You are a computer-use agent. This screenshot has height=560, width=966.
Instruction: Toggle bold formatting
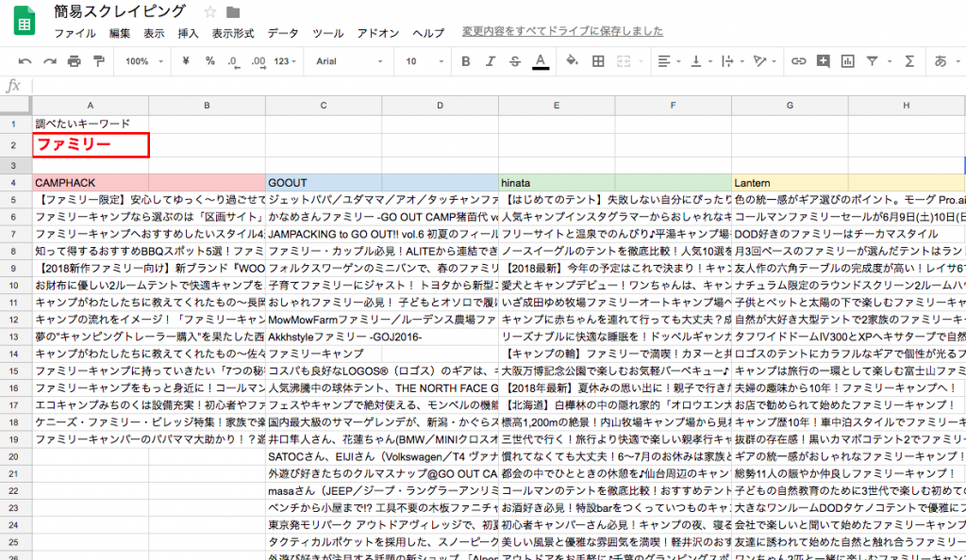[466, 61]
